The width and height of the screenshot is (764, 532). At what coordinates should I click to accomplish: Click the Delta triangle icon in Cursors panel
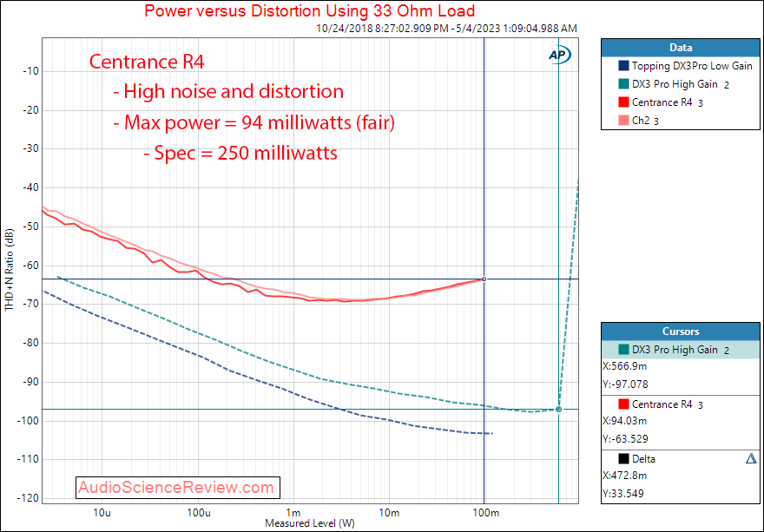tap(751, 458)
